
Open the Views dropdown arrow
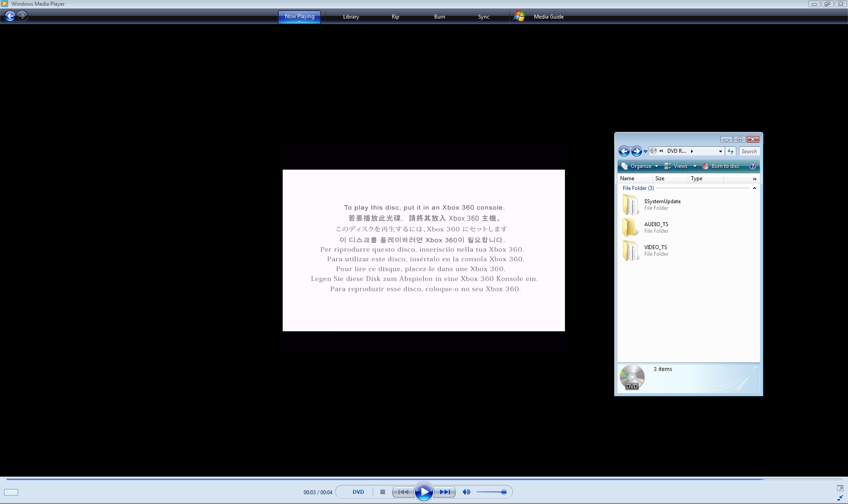695,166
